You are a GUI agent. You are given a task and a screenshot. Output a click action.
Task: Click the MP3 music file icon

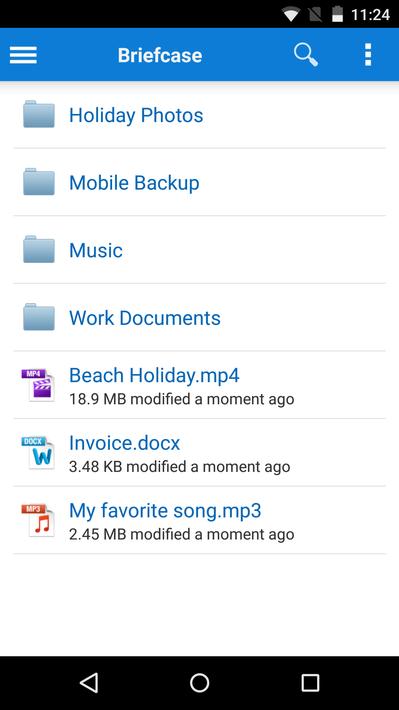click(x=38, y=521)
